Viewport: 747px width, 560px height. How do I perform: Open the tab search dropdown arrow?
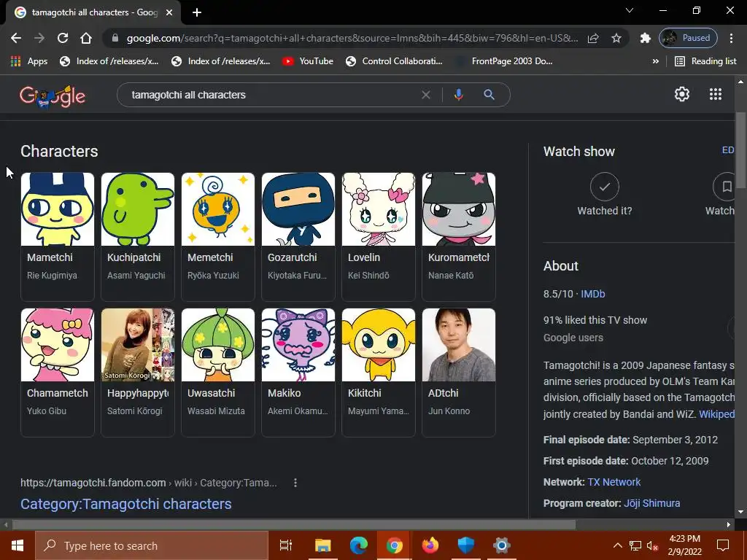[630, 10]
